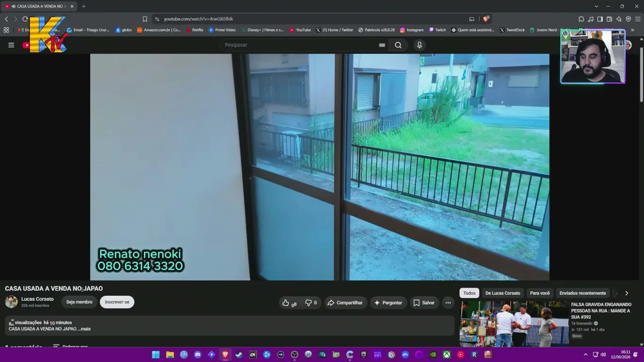Open FALSA GRAVIDA ENGANANDO PESSOAS video title
644x362 pixels.
(601, 311)
